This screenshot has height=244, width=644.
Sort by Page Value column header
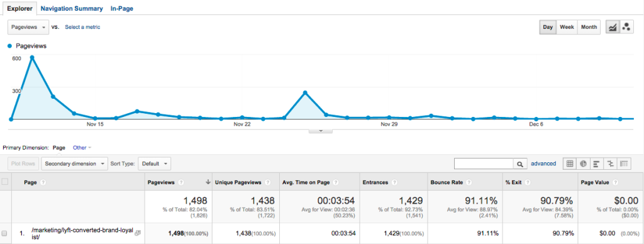595,182
